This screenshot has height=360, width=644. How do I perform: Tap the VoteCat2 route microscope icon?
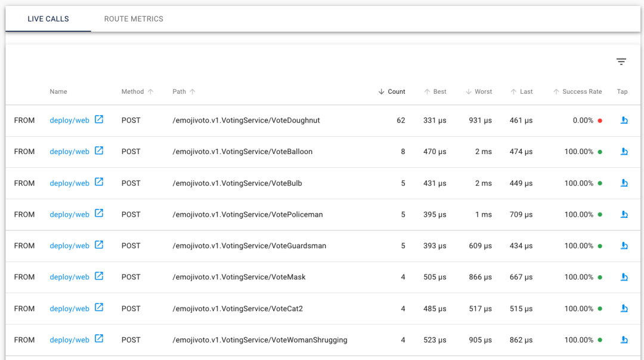pos(624,309)
